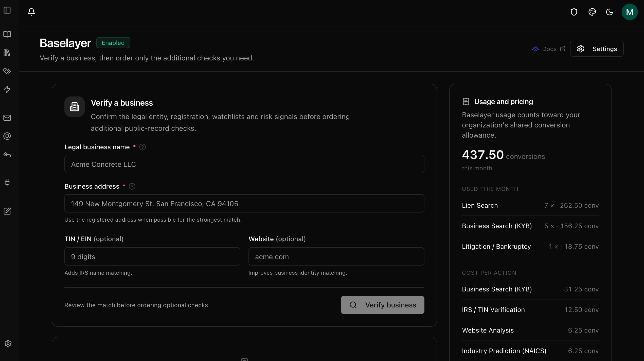Open the color palette theme icon

(x=592, y=12)
